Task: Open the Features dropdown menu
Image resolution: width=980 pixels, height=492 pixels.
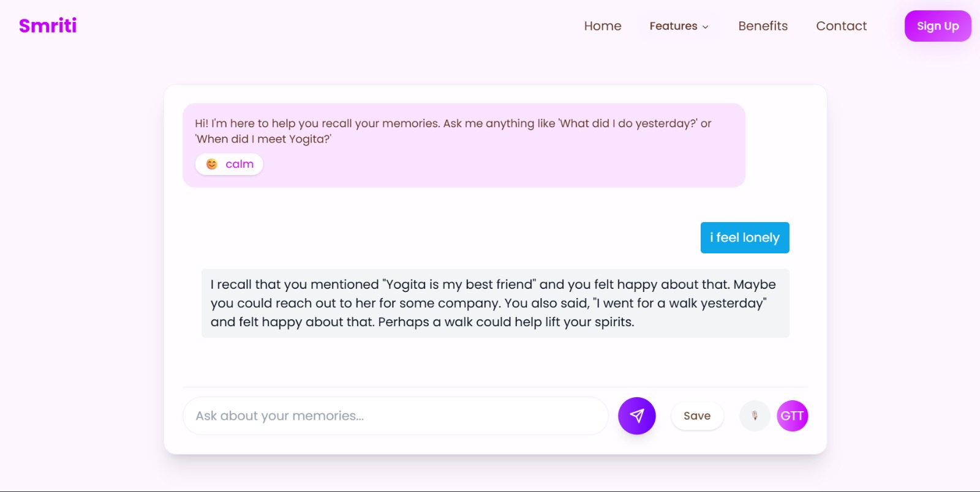Action: pos(673,26)
